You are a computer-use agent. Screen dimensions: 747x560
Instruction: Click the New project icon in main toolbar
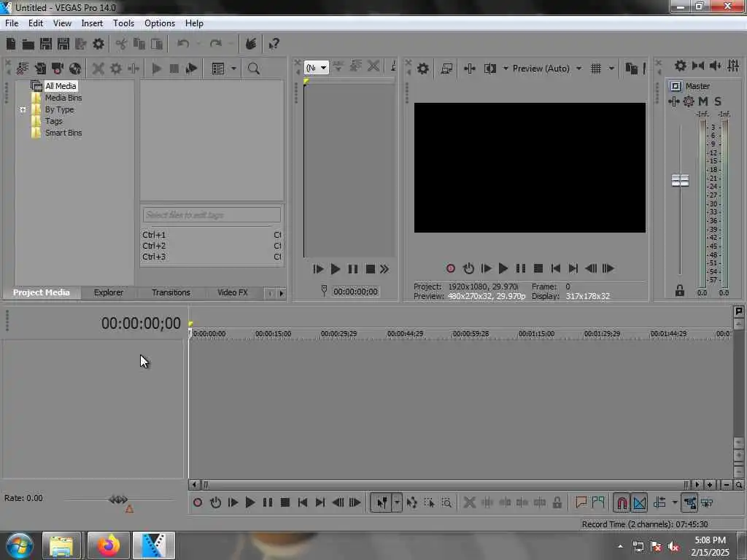(x=11, y=44)
